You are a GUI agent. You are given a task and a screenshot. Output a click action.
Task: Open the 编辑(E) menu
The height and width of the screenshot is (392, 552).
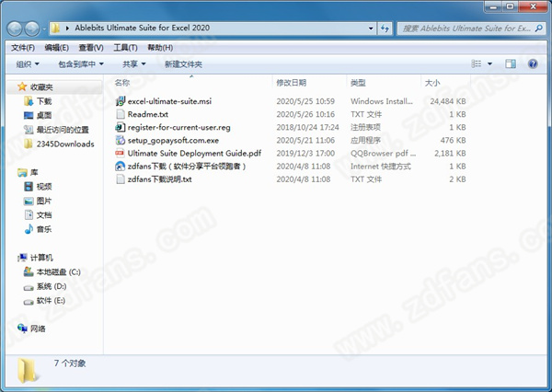pos(56,48)
